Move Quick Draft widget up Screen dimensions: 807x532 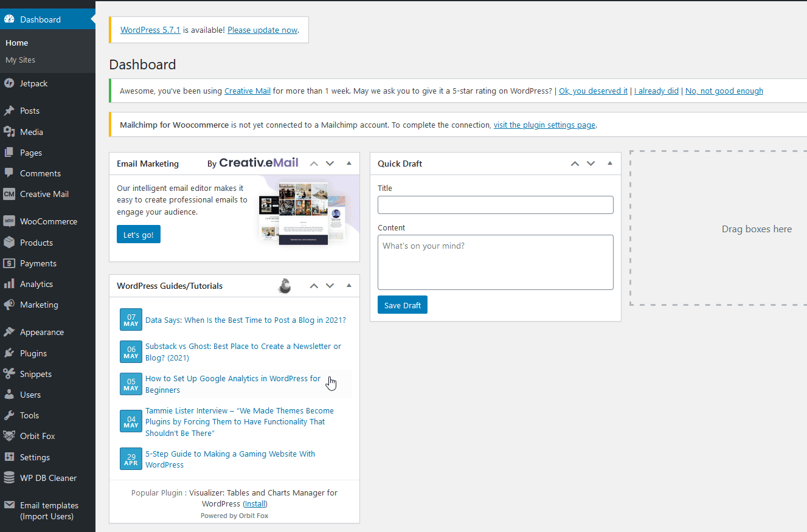(x=575, y=164)
